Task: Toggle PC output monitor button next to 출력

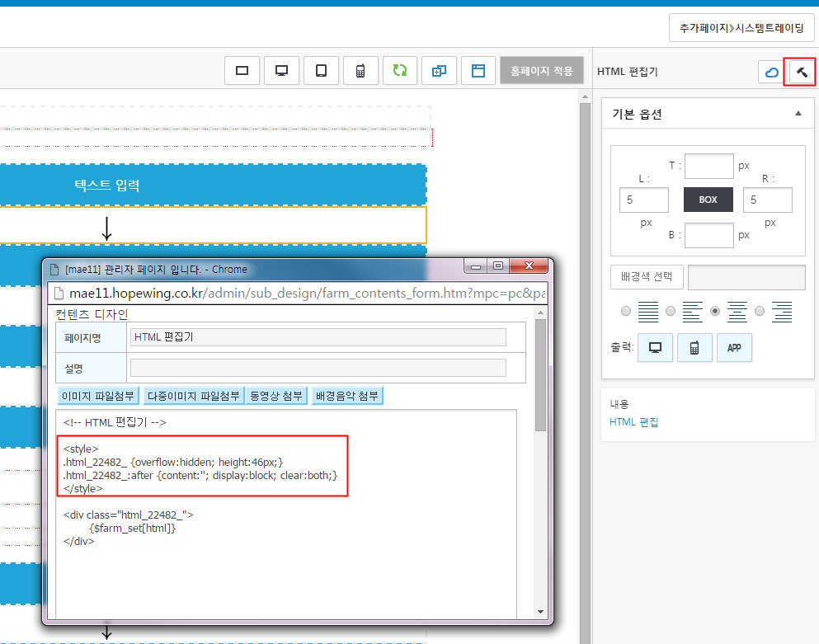Action: point(655,348)
